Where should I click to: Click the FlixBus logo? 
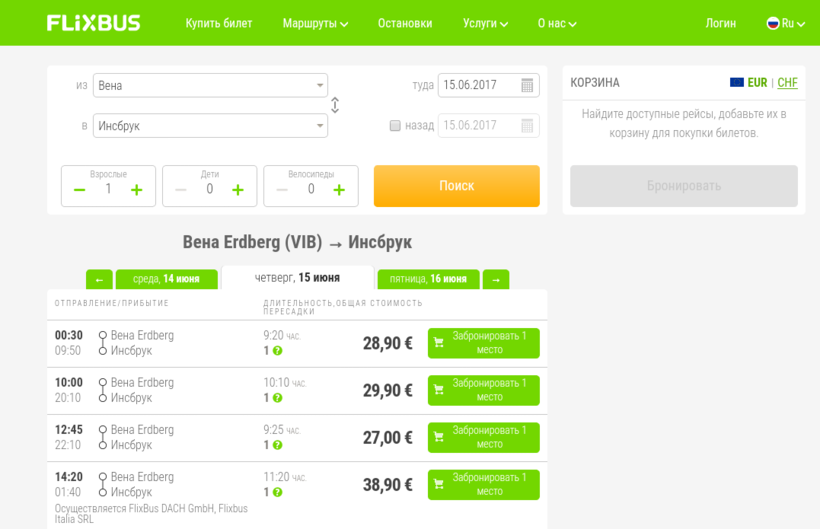93,23
